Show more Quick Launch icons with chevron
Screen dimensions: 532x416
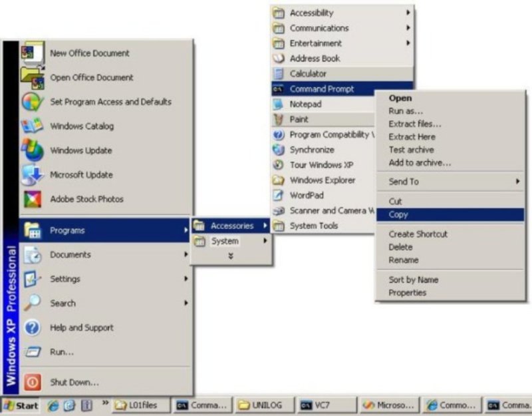(106, 403)
